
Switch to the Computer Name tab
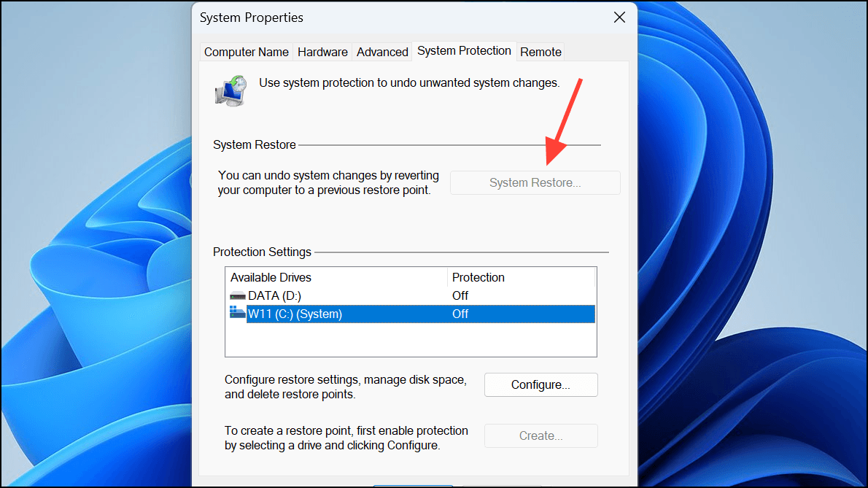point(247,52)
